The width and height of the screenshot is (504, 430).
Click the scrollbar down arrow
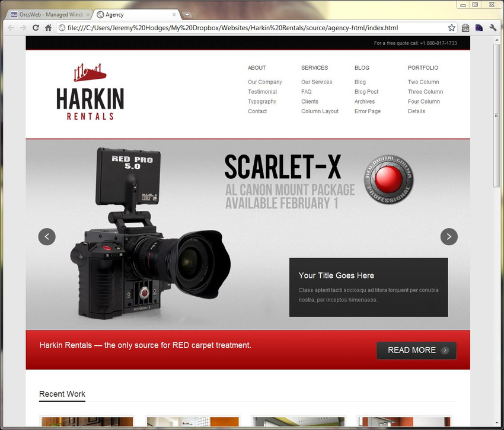[497, 423]
